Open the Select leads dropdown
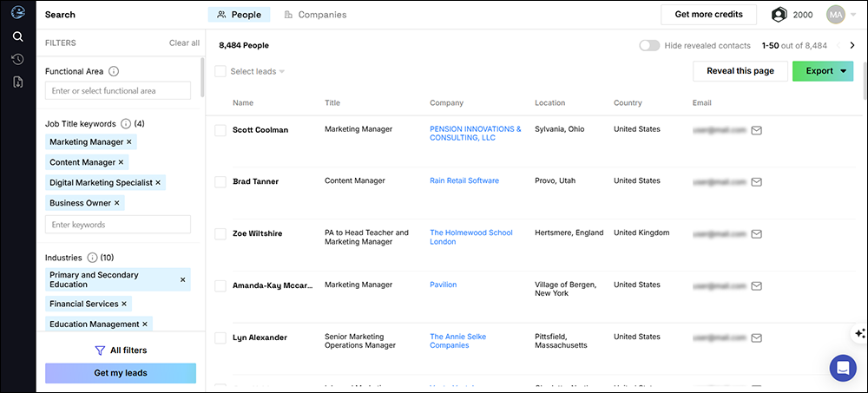The width and height of the screenshot is (868, 393). (x=257, y=72)
